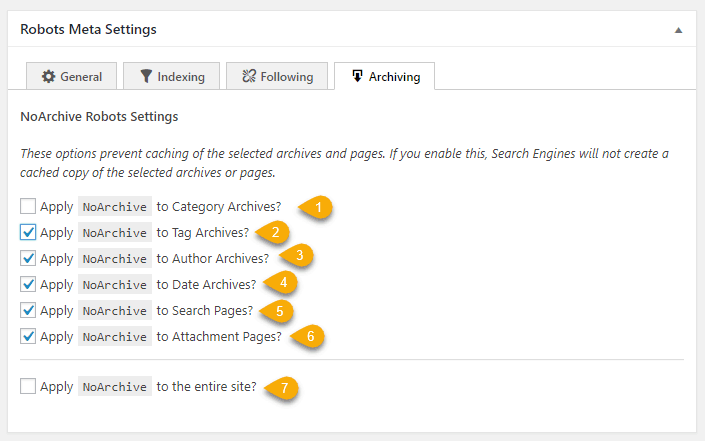Click the archive icon on Archiving tab

(357, 76)
